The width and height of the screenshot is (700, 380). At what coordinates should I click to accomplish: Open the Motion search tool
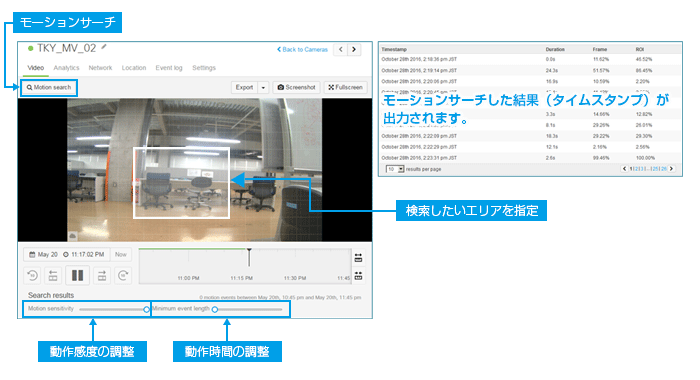[x=49, y=88]
